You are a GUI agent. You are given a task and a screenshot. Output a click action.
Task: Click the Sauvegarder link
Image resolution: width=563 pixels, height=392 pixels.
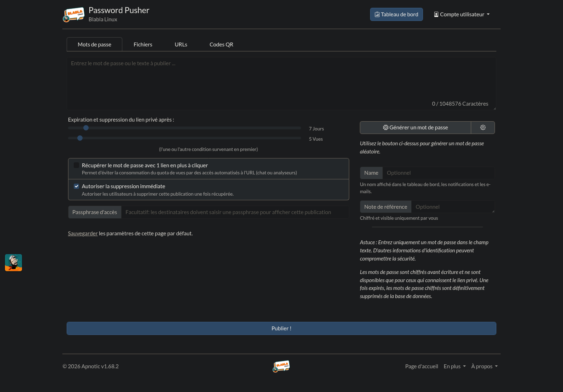(x=83, y=234)
